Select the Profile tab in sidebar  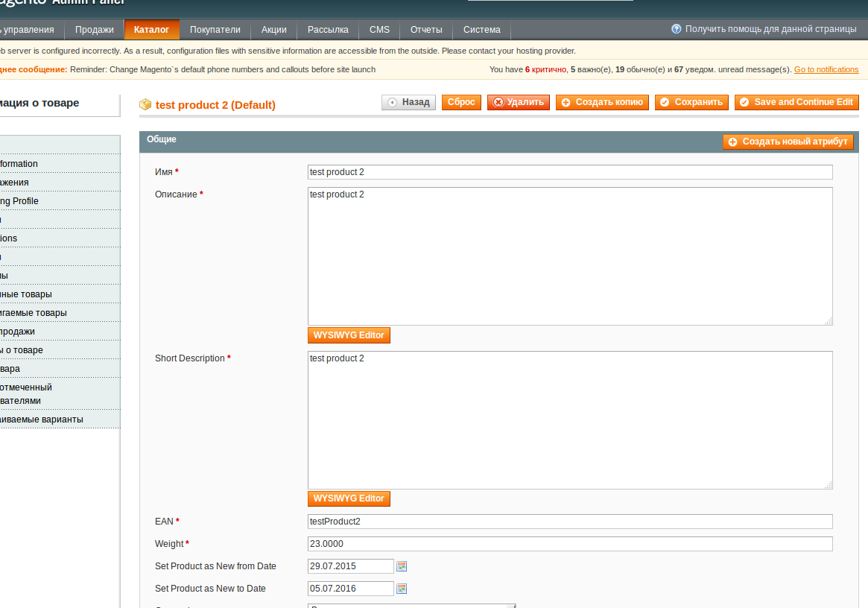pos(60,201)
